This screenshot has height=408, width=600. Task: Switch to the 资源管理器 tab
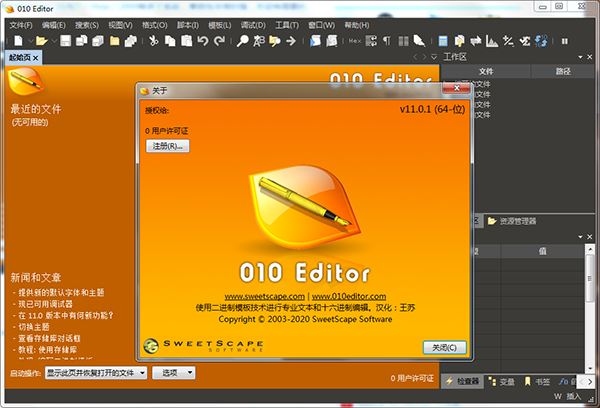point(512,221)
